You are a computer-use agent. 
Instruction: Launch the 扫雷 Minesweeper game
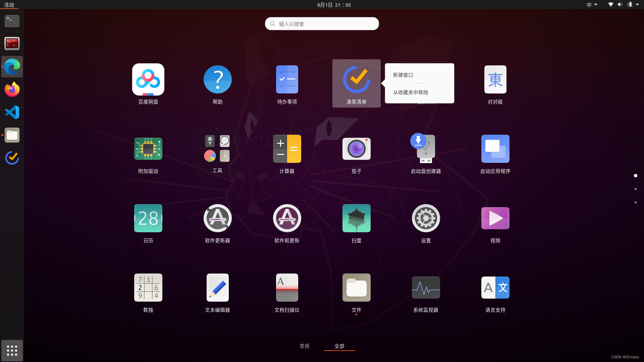pyautogui.click(x=356, y=218)
